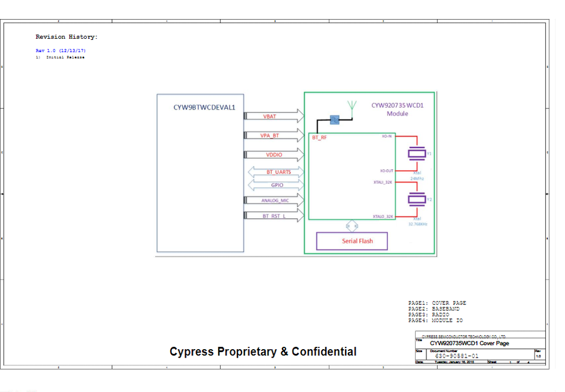Click the blue filter block below the antenna
The height and width of the screenshot is (392, 565).
pyautogui.click(x=334, y=120)
